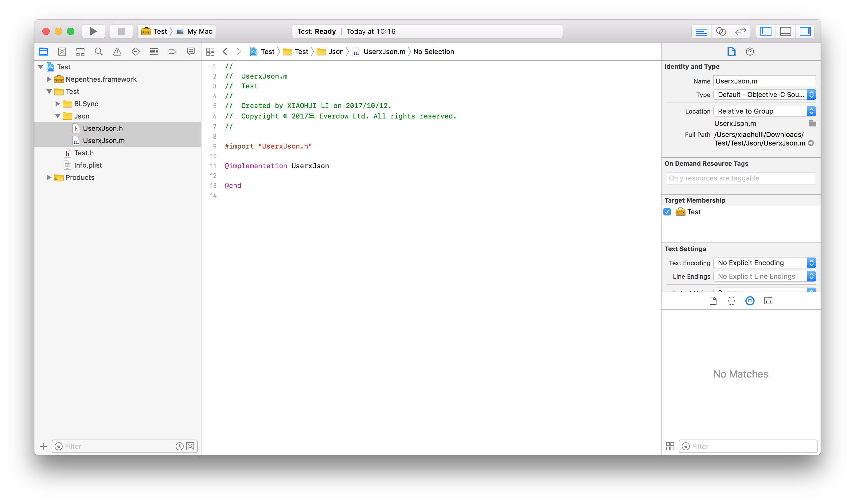The image size is (855, 504).
Task: Uncheck Test target membership checkbox
Action: [x=667, y=212]
